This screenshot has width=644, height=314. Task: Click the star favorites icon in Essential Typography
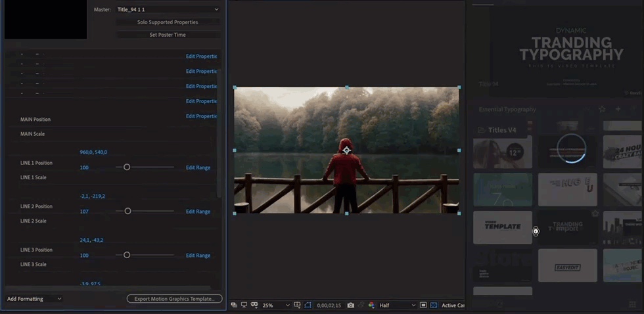(x=602, y=109)
